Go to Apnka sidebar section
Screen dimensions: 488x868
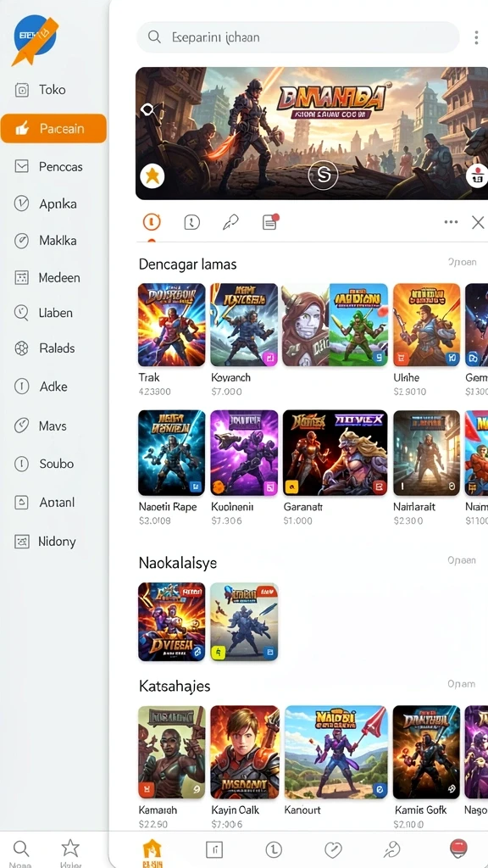46,203
